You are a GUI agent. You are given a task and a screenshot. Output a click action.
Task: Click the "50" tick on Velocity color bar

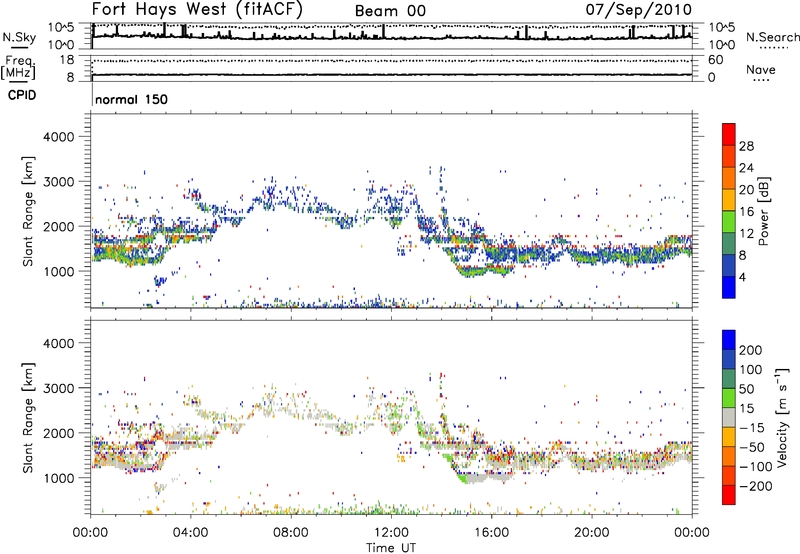[746, 389]
